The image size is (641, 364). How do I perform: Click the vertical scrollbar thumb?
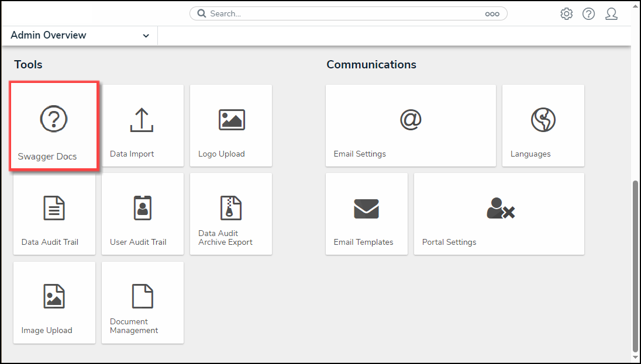click(635, 263)
